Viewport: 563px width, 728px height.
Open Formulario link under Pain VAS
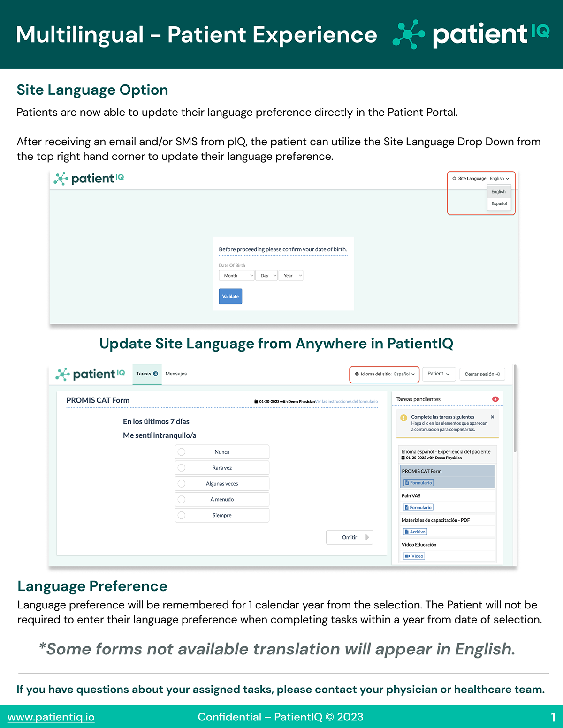(418, 507)
